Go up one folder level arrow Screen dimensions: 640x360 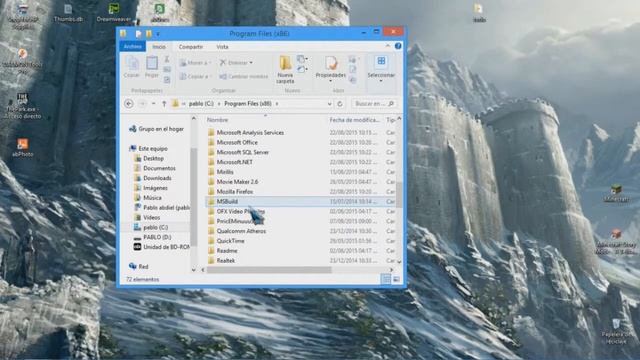click(x=164, y=104)
